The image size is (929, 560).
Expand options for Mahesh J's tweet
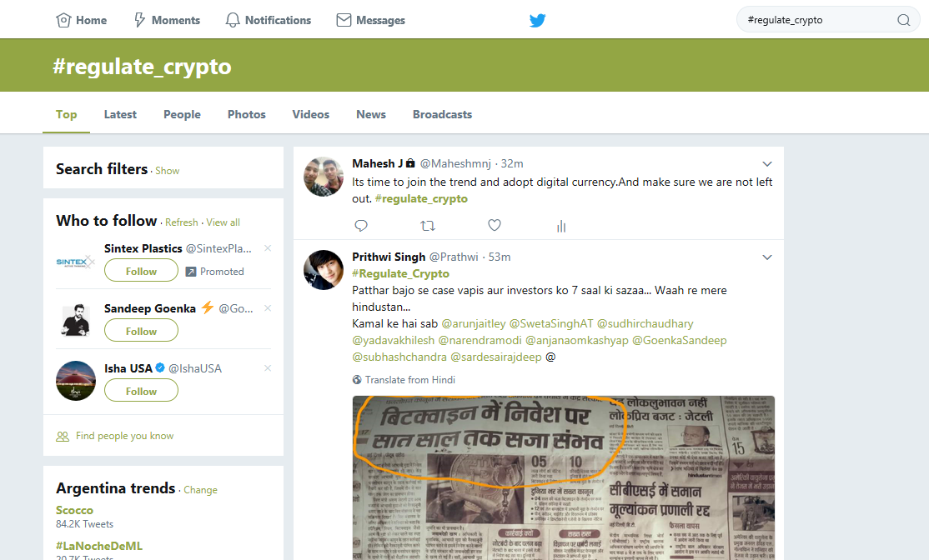tap(766, 164)
